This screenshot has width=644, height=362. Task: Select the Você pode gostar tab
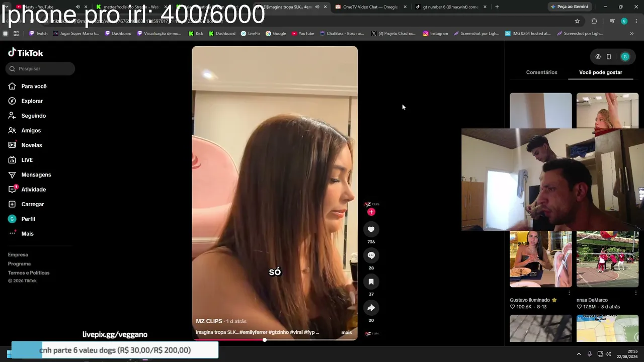point(600,72)
